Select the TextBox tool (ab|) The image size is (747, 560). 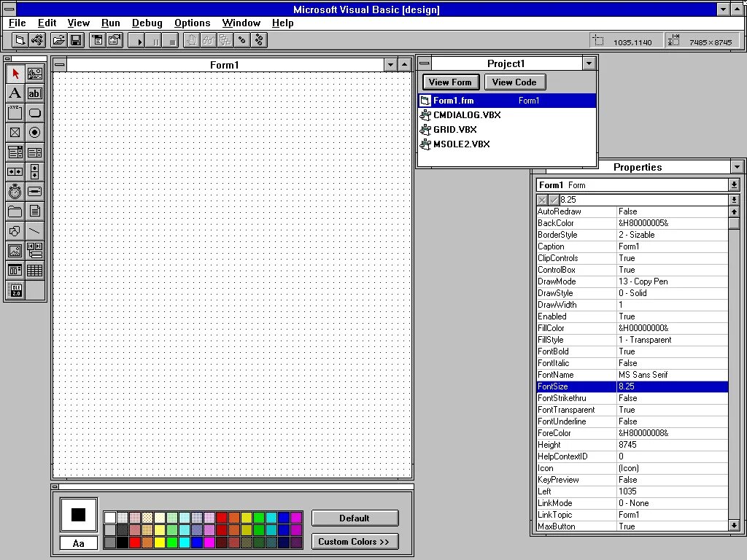(x=35, y=93)
